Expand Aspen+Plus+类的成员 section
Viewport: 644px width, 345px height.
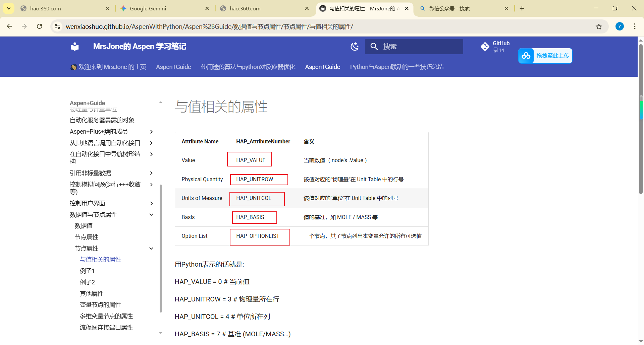151,132
